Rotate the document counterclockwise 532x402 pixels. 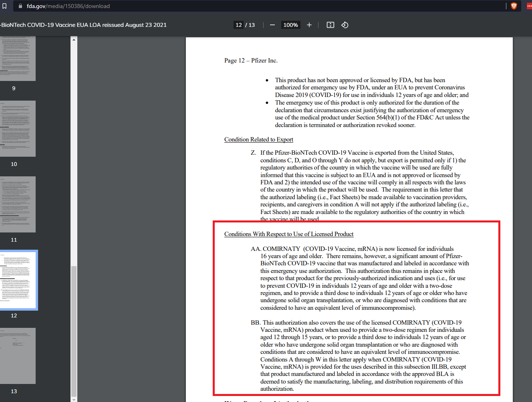pyautogui.click(x=345, y=25)
